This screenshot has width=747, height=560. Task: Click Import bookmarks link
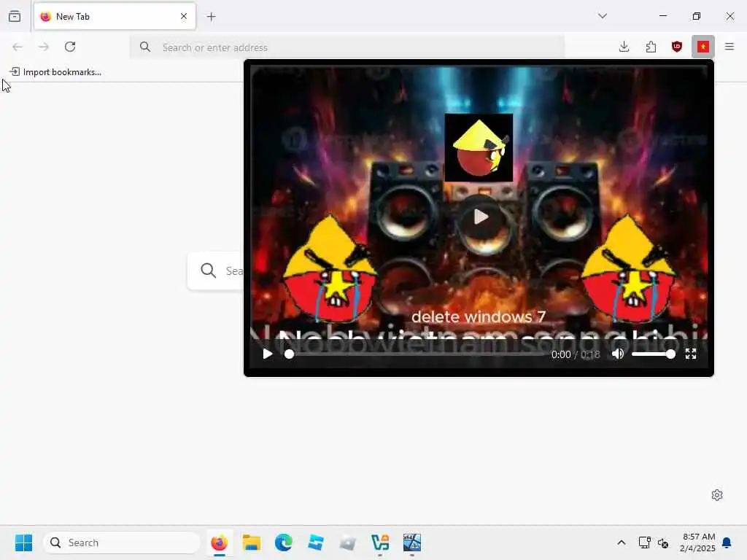point(55,72)
